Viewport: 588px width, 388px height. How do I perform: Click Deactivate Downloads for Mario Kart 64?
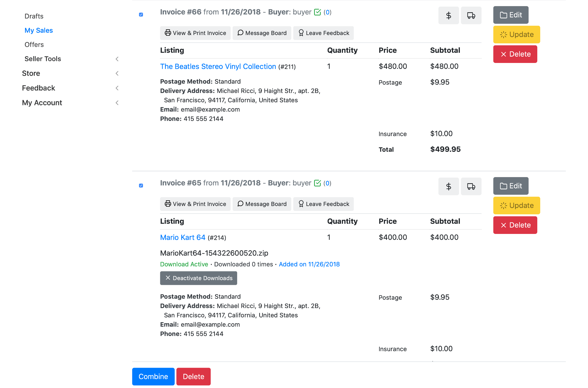198,278
